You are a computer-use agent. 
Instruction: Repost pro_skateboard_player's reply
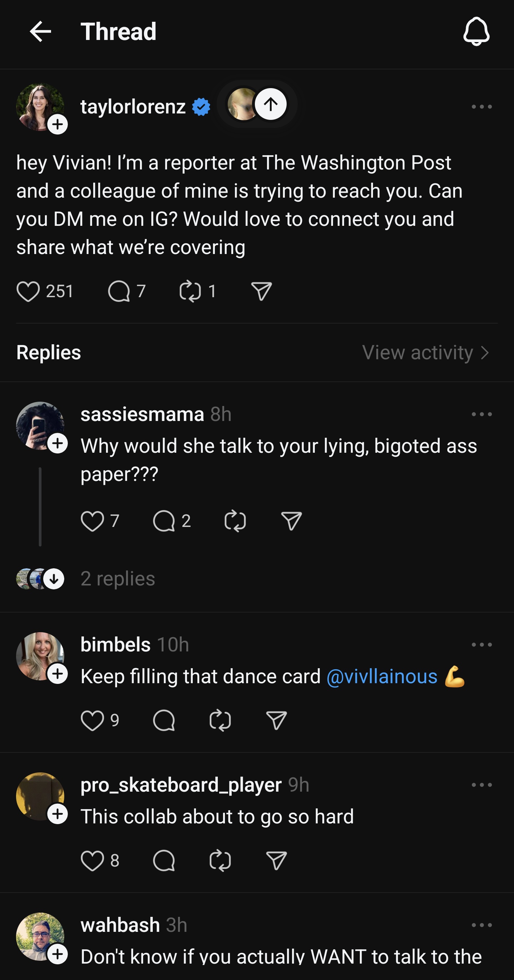tap(220, 860)
